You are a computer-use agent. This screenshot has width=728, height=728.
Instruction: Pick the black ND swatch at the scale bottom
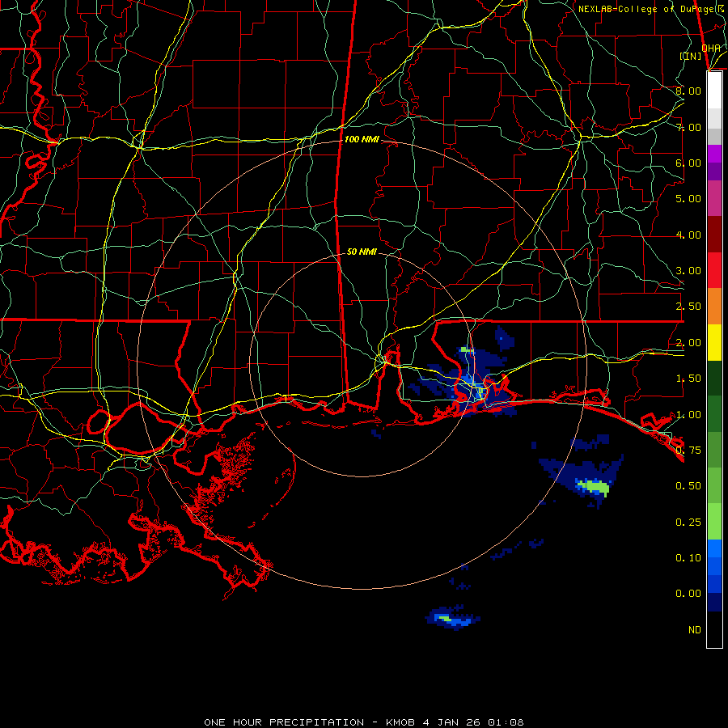714,629
